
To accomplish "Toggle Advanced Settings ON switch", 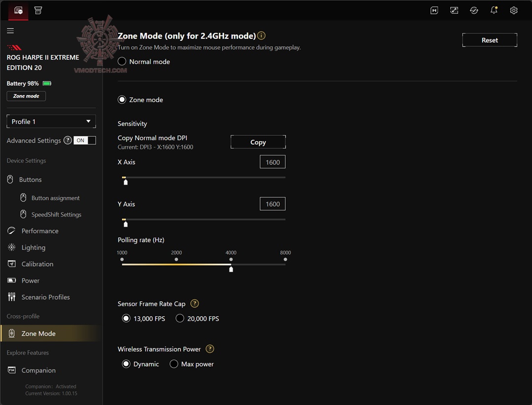I will point(85,140).
